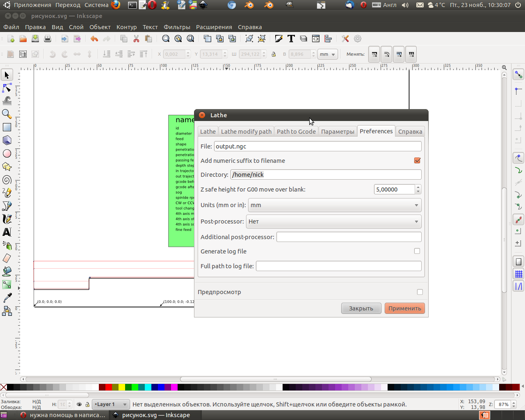Screen dimensions: 525x420
Task: Open the Align and Distribute icon
Action: click(x=328, y=39)
